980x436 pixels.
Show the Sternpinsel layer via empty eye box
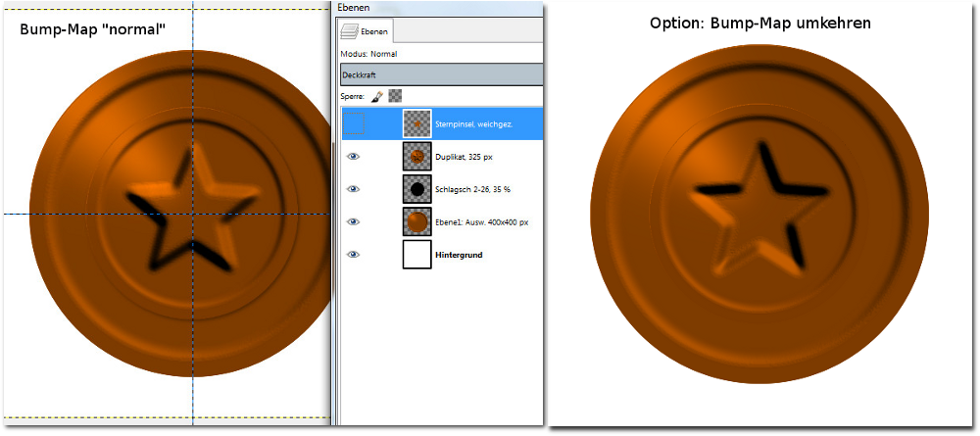click(353, 123)
